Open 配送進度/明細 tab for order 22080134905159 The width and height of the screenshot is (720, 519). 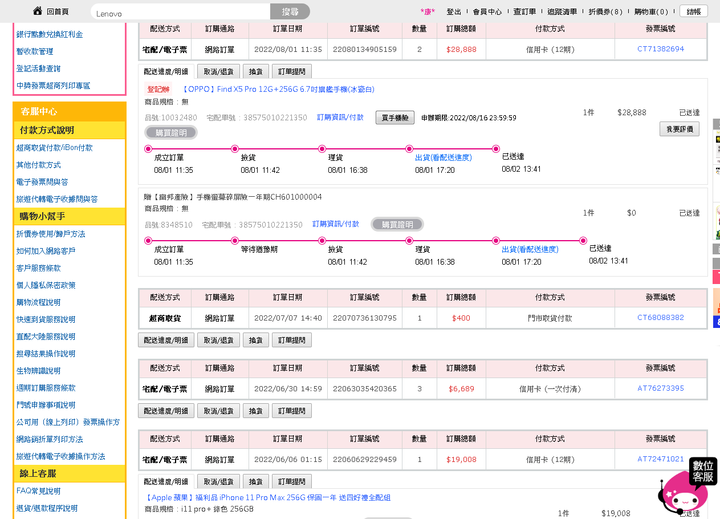tap(166, 71)
